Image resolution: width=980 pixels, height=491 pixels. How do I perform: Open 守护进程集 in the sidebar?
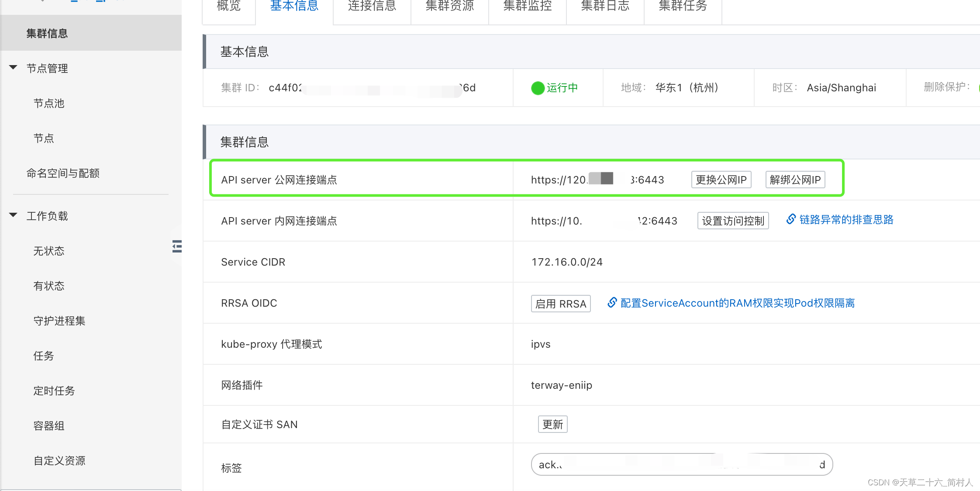59,321
